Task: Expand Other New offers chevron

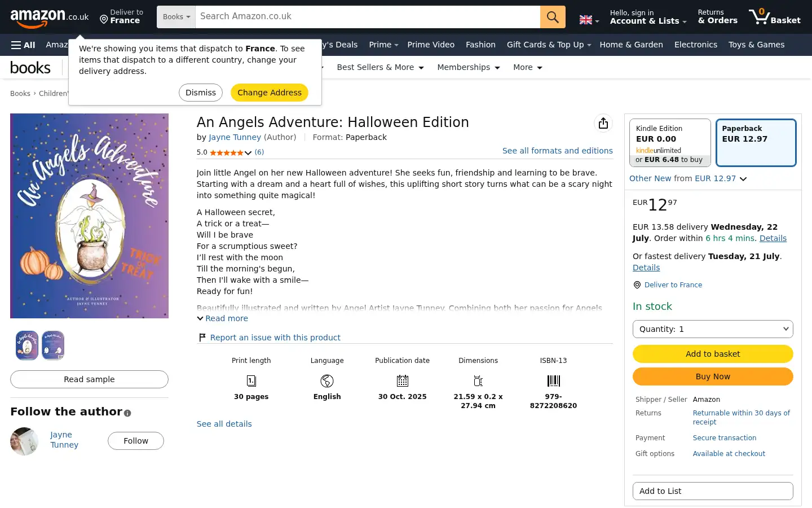Action: (743, 179)
